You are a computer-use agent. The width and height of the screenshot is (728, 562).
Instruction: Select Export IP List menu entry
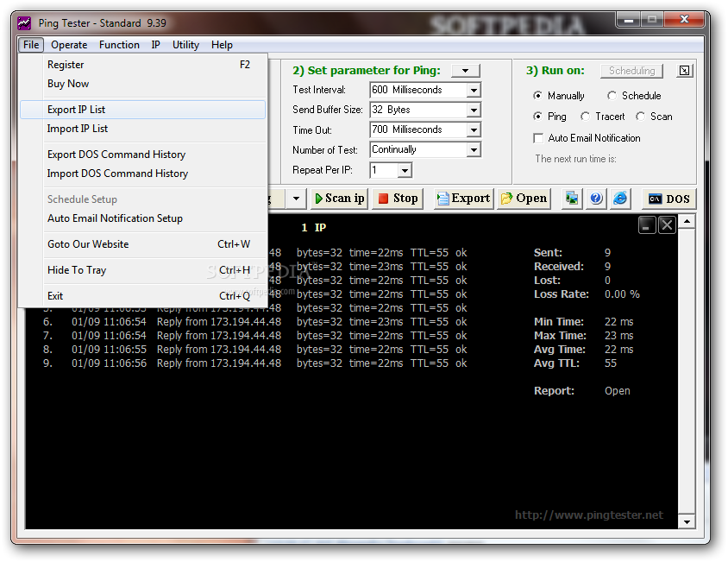coord(143,110)
